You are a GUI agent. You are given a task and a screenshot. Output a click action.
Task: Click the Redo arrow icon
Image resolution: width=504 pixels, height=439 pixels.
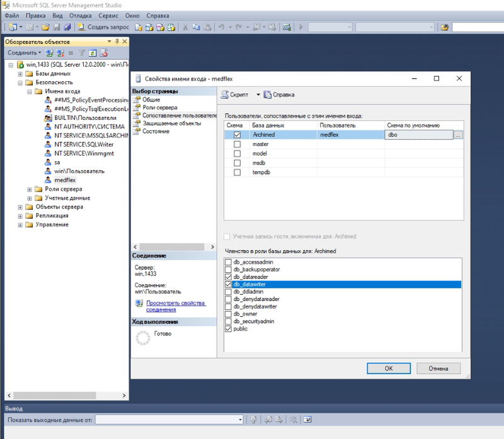(x=239, y=27)
